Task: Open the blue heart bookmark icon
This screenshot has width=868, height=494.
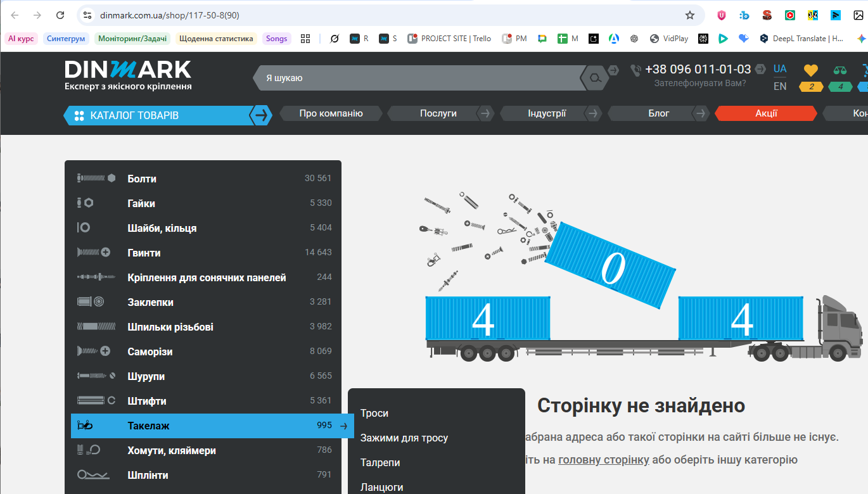Action: (x=744, y=39)
